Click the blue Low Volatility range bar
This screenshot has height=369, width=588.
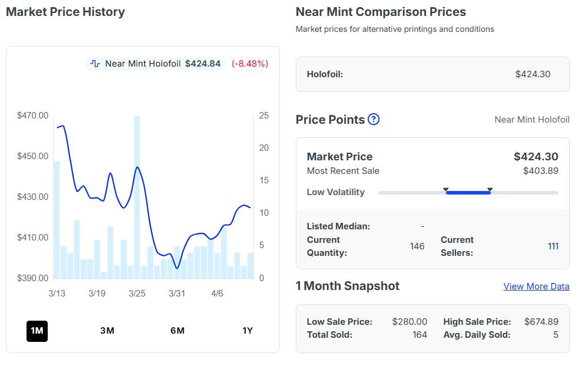[x=468, y=193]
